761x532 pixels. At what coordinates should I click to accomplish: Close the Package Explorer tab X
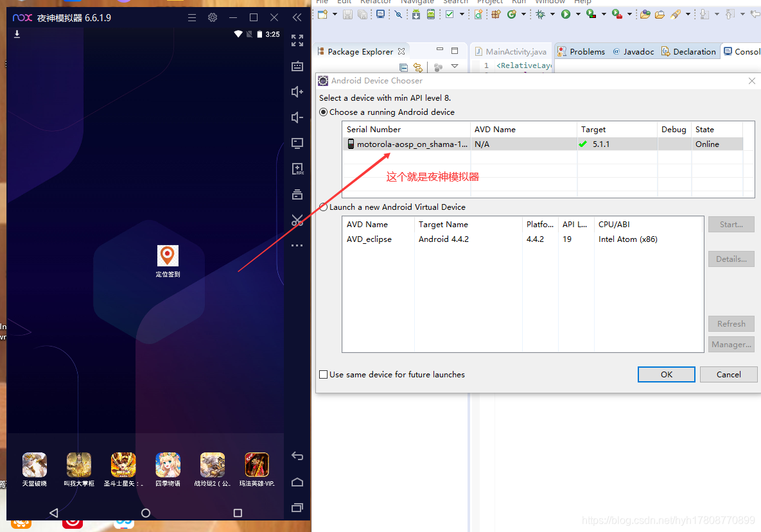[401, 51]
